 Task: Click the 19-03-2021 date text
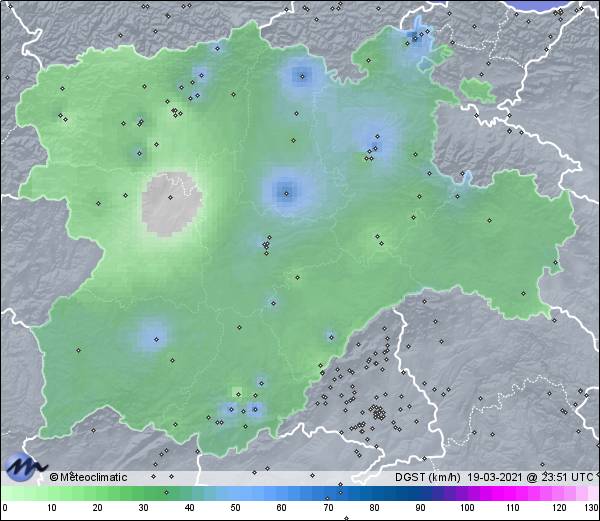495,477
